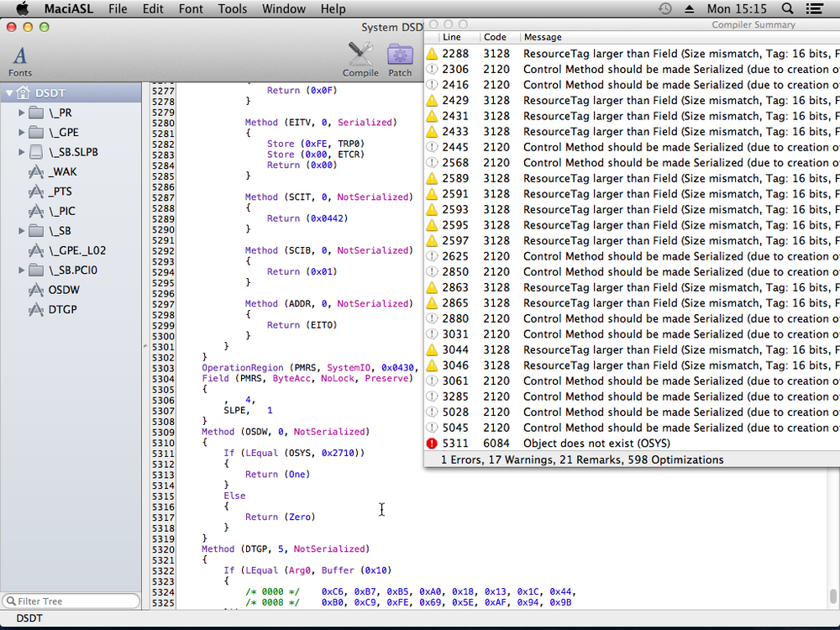The width and height of the screenshot is (840, 630).
Task: Open Spotlight search from the menu bar
Action: (785, 8)
